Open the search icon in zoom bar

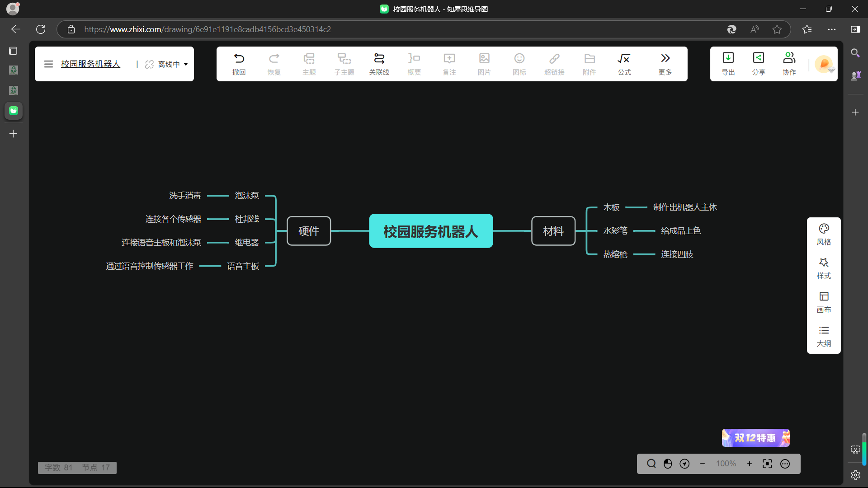tap(651, 464)
